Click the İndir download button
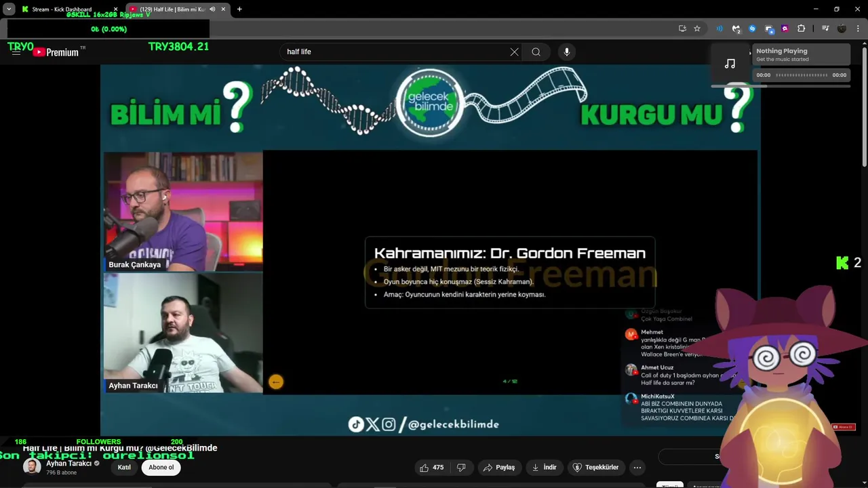Viewport: 868px width, 488px height. [545, 467]
